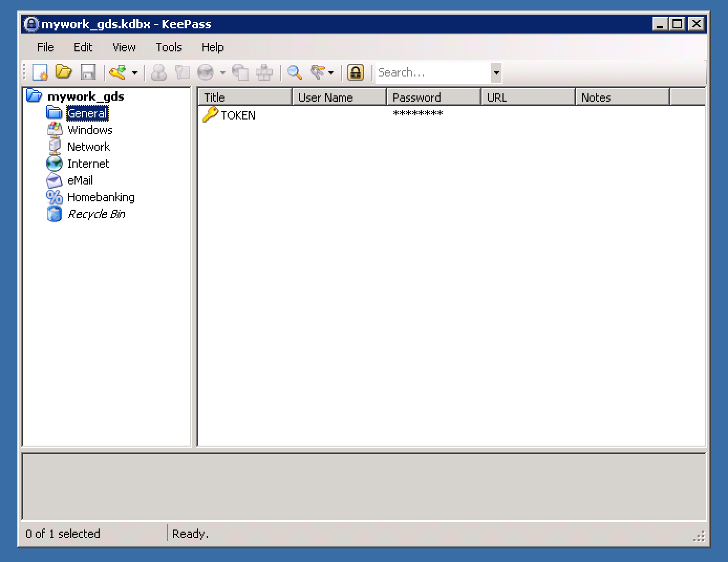Open the Search box history dropdown
This screenshot has width=728, height=562.
point(496,73)
